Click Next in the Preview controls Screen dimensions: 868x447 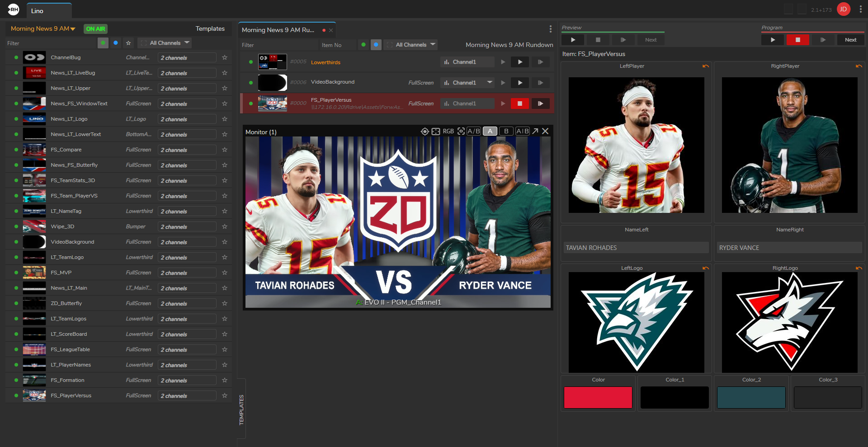[x=651, y=40]
